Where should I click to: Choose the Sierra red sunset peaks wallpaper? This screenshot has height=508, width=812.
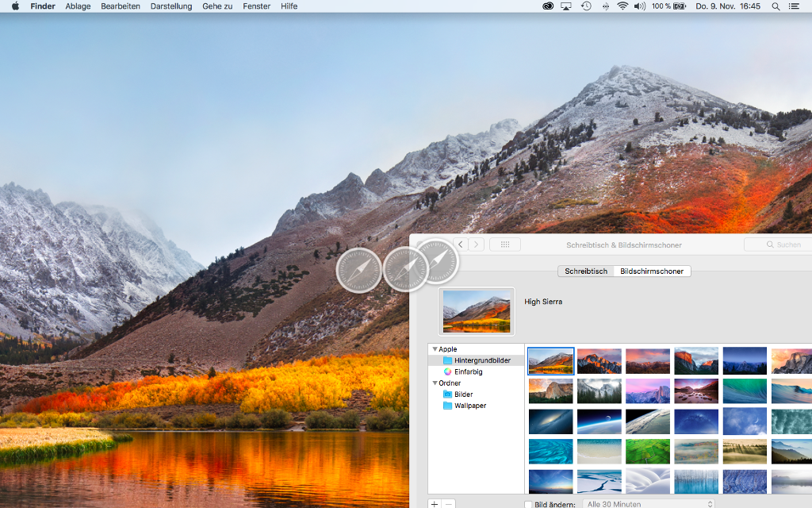click(648, 361)
